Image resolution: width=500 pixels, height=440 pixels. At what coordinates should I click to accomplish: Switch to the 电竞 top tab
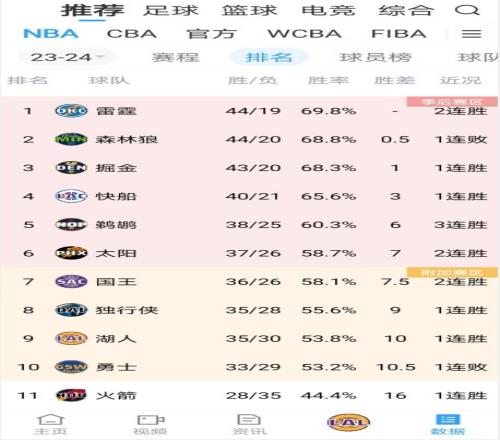pos(328,10)
